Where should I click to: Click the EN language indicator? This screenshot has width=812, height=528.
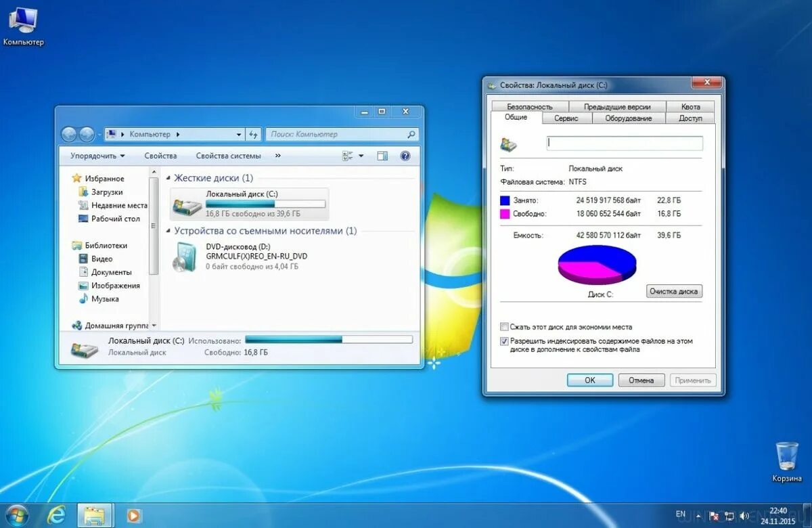tap(680, 514)
